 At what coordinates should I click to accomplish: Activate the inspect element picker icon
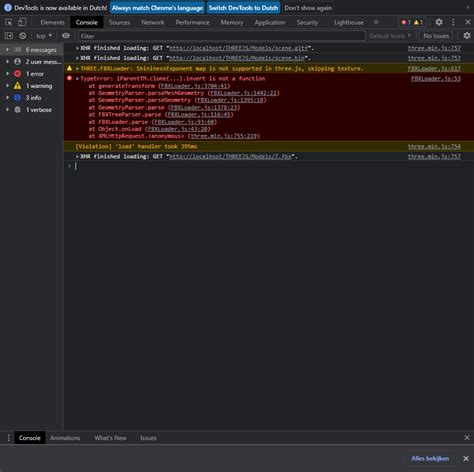click(x=9, y=22)
